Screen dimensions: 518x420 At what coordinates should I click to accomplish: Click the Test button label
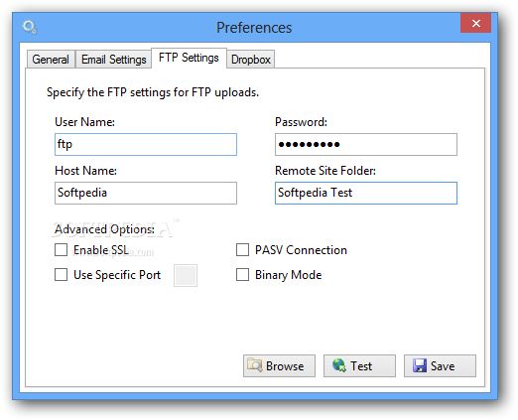tap(361, 366)
